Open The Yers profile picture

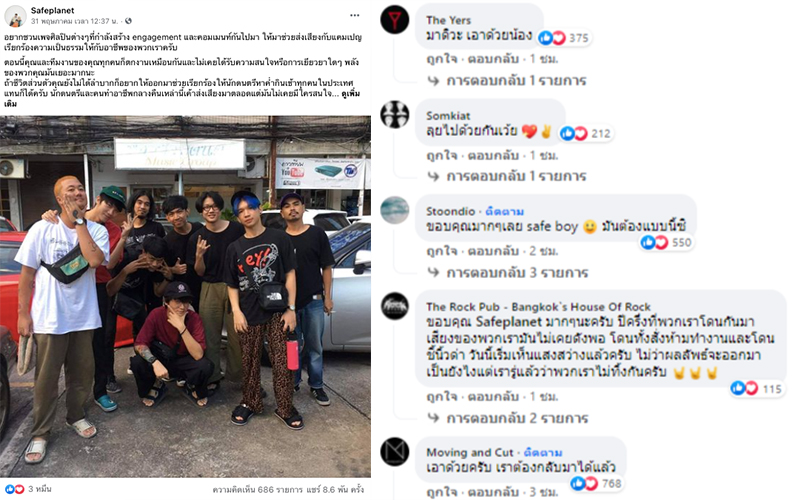[x=395, y=20]
